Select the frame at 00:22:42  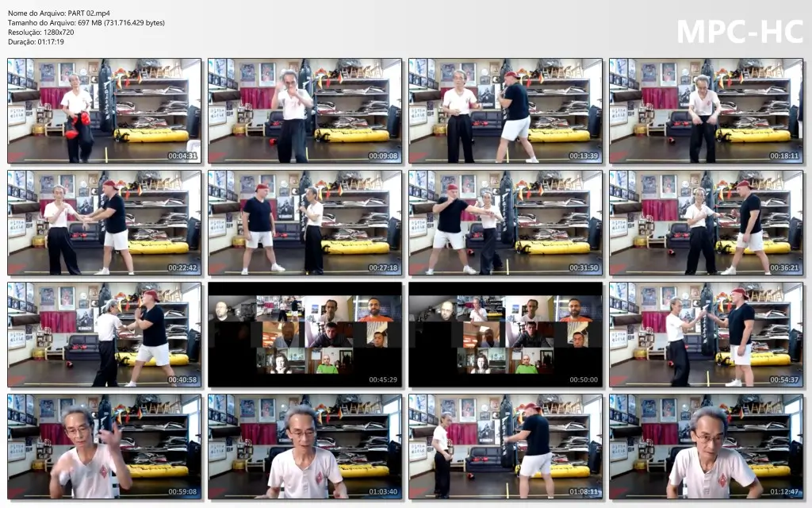(x=104, y=223)
